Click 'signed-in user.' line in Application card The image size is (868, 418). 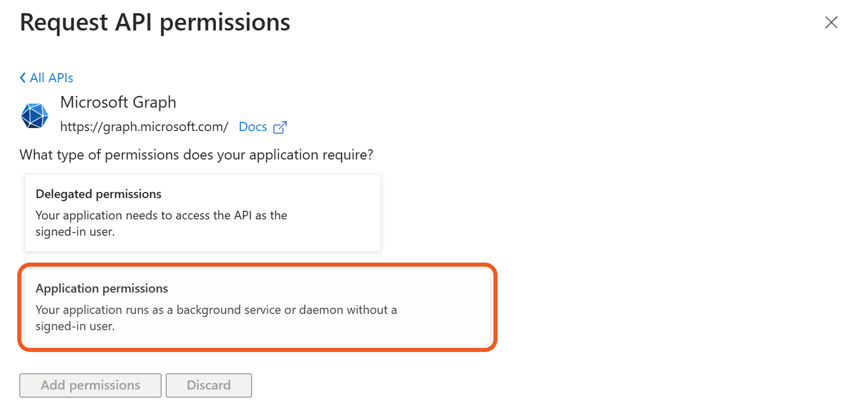point(75,326)
